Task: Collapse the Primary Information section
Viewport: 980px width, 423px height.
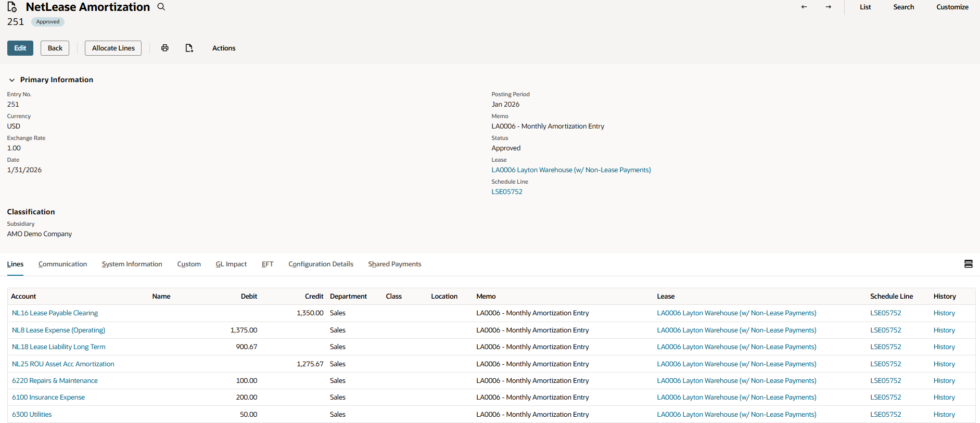Action: tap(12, 80)
